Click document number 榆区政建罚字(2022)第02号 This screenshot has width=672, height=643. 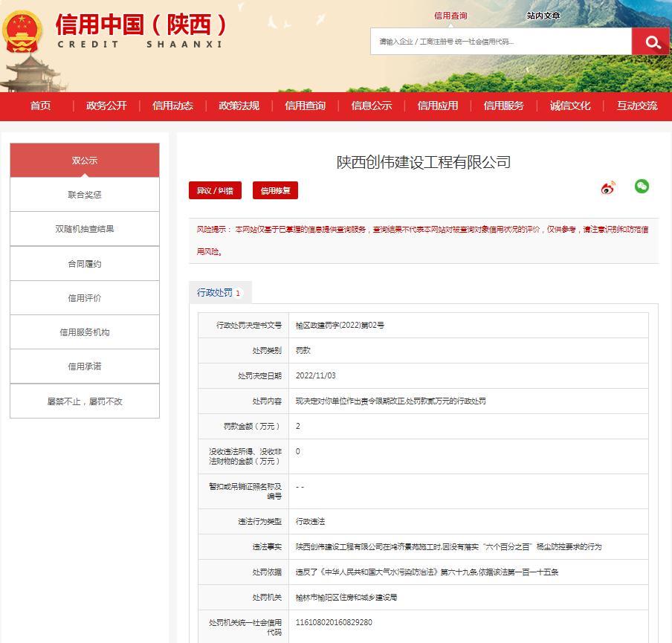[x=340, y=326]
